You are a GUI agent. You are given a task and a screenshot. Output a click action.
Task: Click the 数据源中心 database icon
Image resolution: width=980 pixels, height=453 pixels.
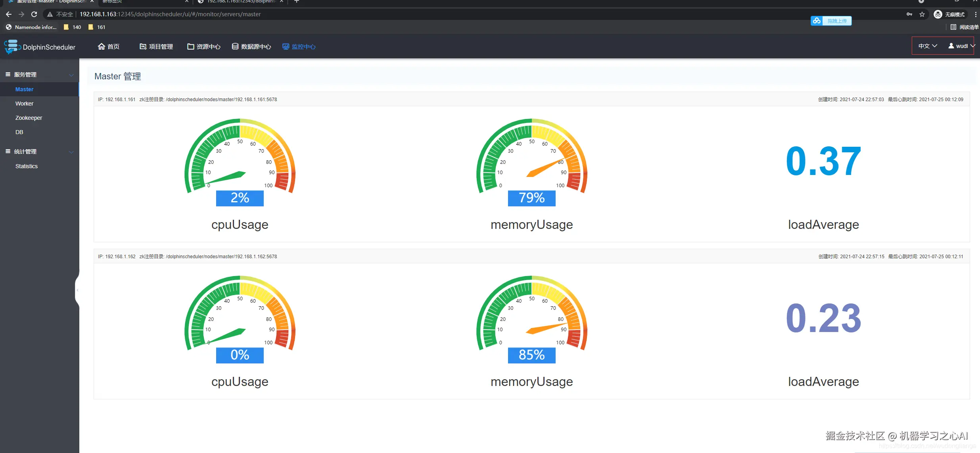(235, 46)
